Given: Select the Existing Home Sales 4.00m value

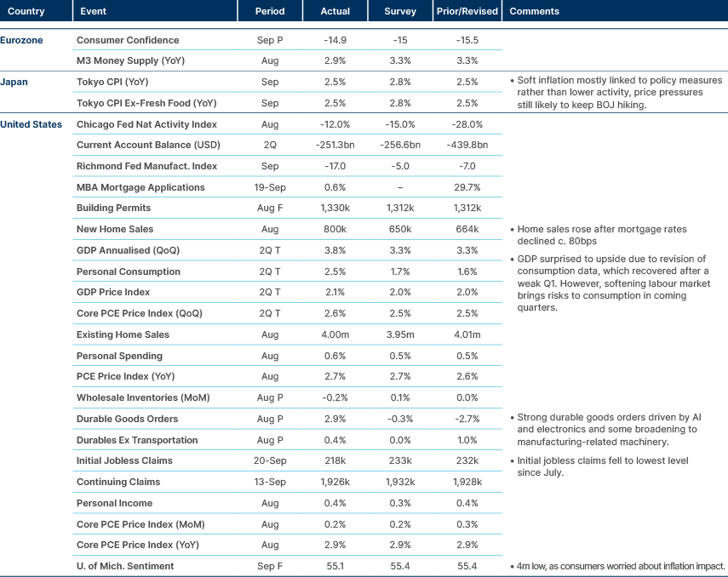Looking at the screenshot, I should tap(335, 334).
